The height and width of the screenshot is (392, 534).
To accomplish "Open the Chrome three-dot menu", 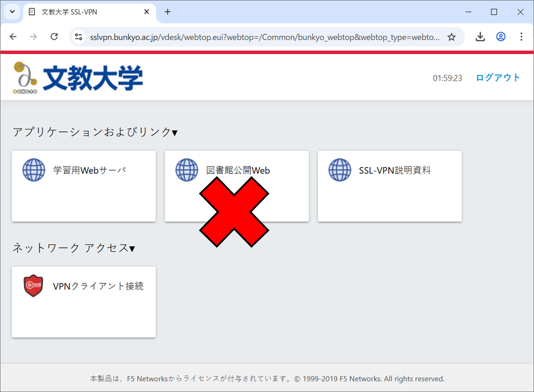I will (521, 37).
